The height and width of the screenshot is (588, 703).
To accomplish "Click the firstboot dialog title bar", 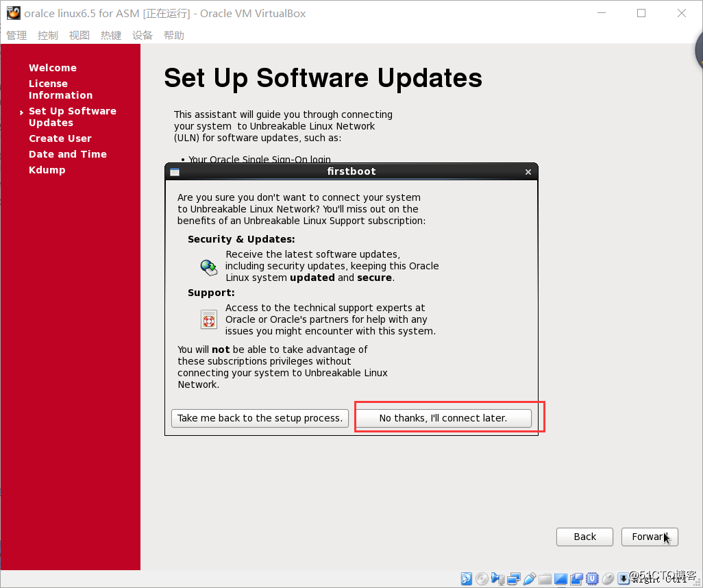I will [x=351, y=171].
